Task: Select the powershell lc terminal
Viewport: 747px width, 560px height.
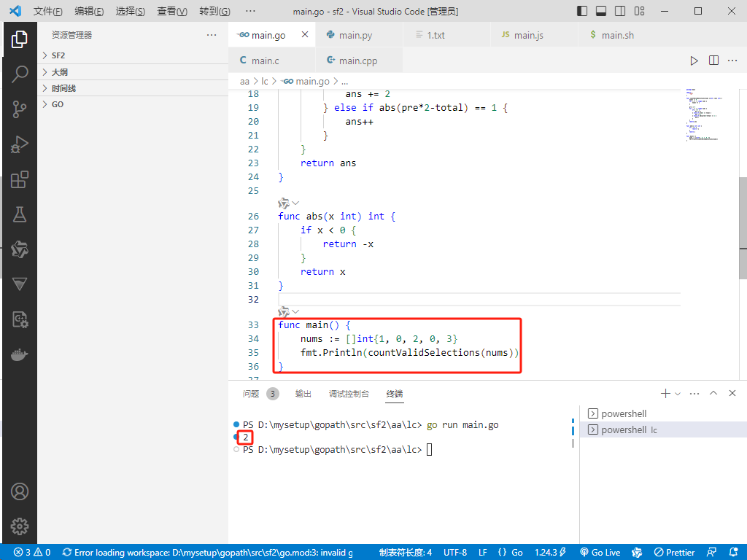Action: click(x=663, y=429)
